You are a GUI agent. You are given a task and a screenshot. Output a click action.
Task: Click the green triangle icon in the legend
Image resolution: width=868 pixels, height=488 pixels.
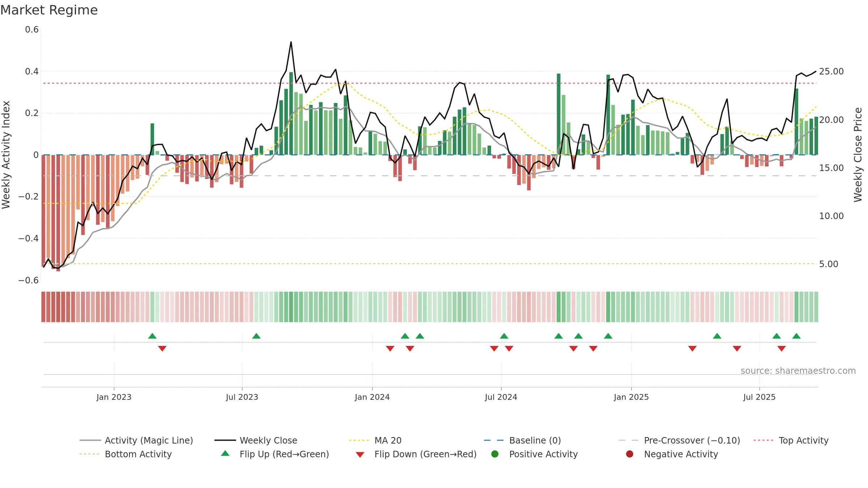[x=225, y=453]
